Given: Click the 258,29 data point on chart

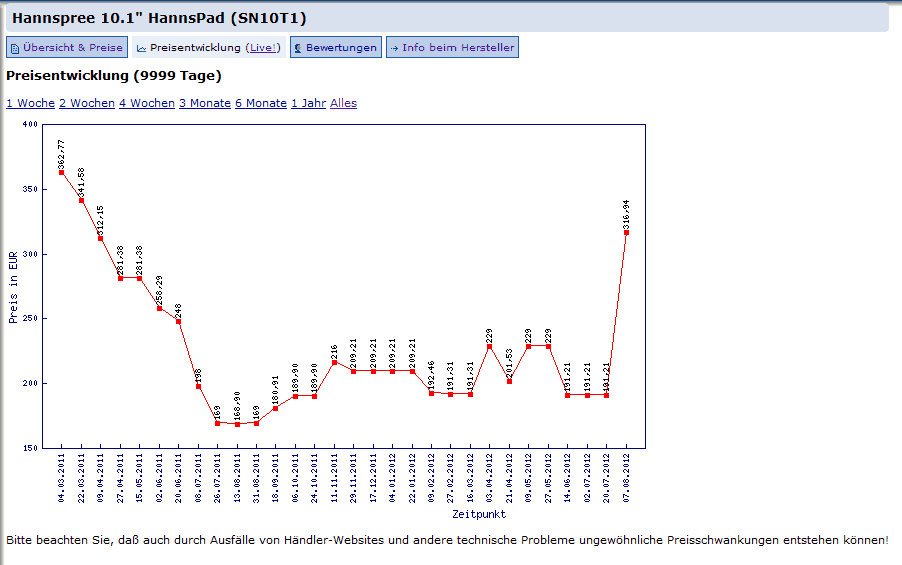Looking at the screenshot, I should click(159, 308).
